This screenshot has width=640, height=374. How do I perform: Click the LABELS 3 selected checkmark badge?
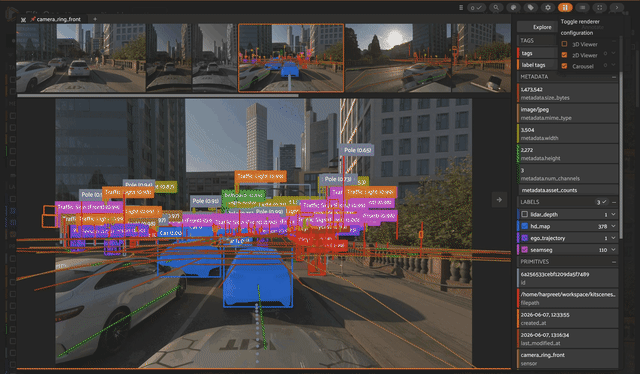pos(602,202)
